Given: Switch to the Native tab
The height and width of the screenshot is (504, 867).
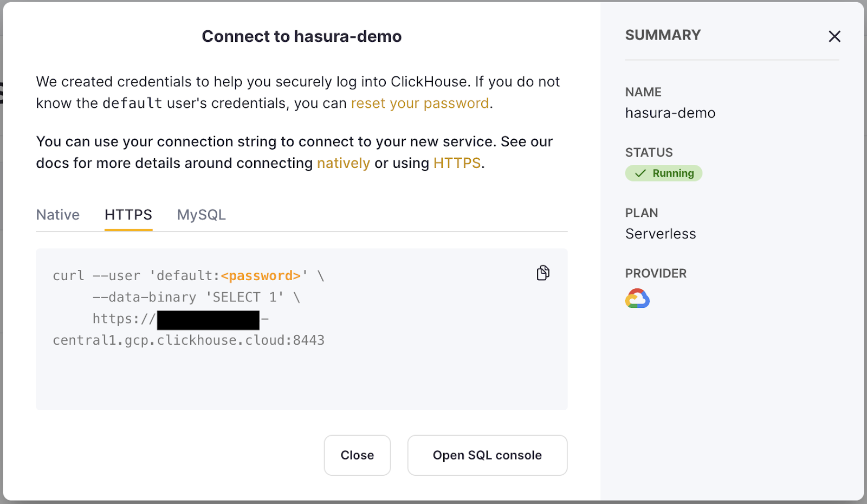Looking at the screenshot, I should (58, 215).
